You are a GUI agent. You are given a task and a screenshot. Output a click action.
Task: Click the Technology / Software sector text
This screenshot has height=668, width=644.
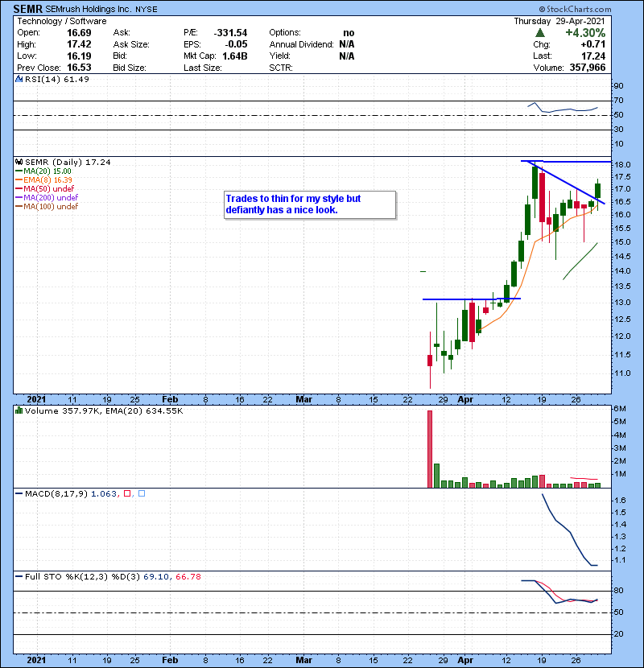pos(62,21)
